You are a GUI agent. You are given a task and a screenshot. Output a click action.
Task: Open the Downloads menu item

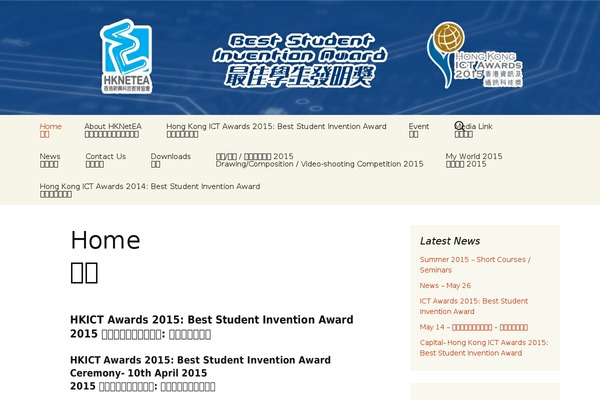[x=171, y=160]
